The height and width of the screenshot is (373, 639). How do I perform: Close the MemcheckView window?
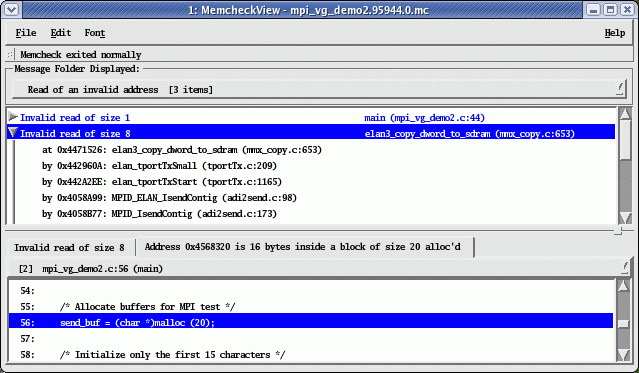pos(627,10)
